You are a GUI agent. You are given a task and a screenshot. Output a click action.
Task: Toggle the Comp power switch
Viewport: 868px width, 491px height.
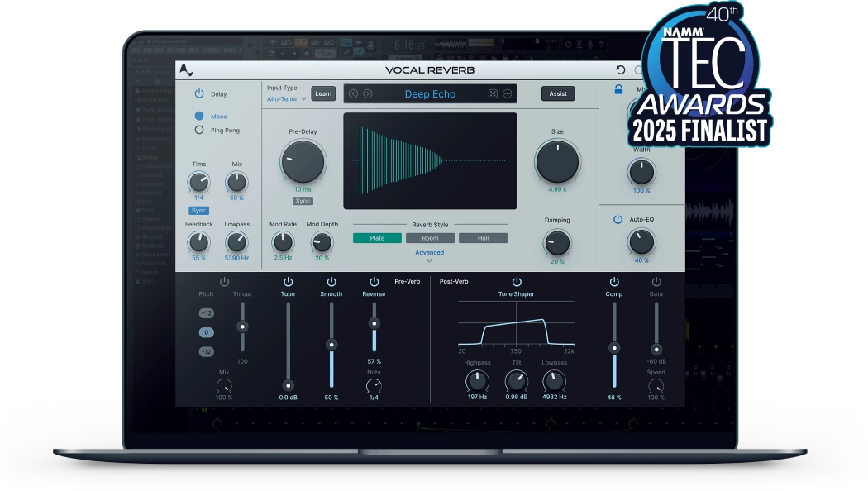(614, 282)
